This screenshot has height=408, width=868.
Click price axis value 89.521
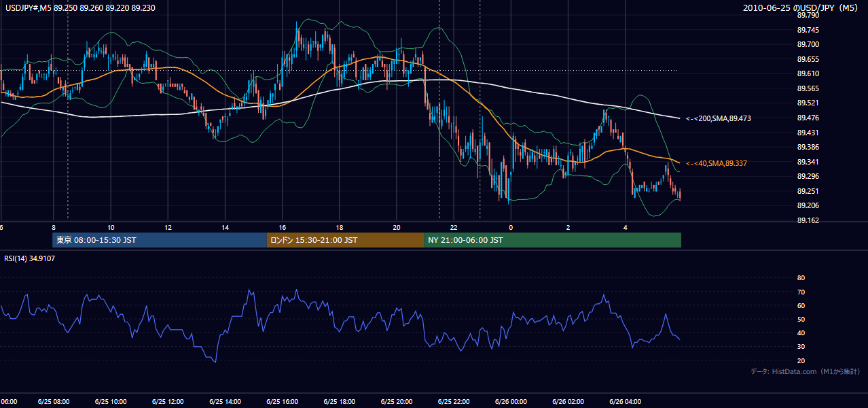point(808,103)
